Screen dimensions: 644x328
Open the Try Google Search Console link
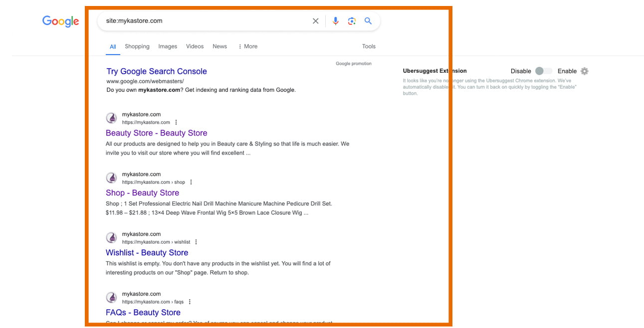tap(157, 71)
